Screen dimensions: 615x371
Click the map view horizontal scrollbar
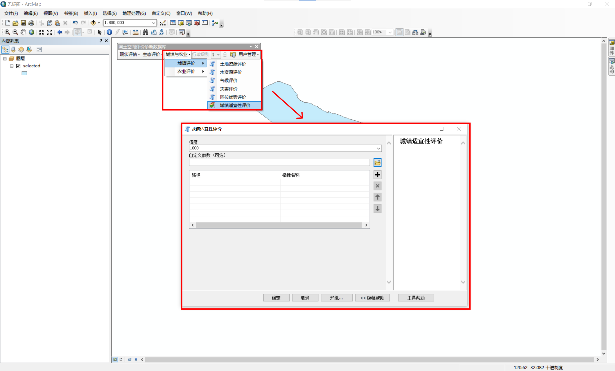click(x=369, y=359)
